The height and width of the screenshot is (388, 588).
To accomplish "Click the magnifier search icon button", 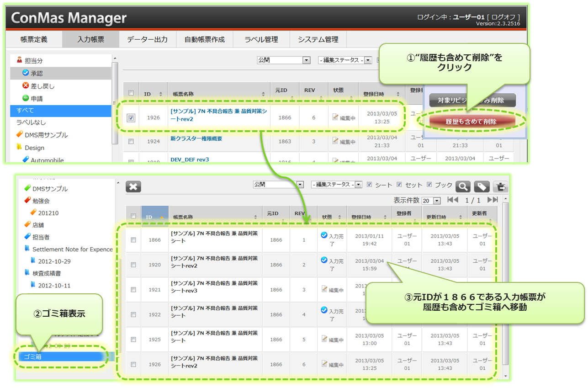I will pos(462,186).
